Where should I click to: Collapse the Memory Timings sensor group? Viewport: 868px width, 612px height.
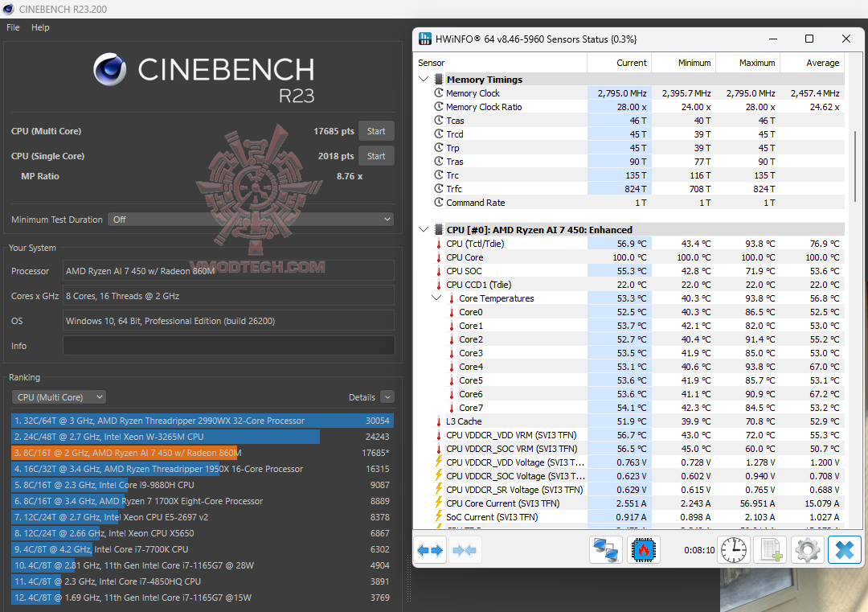point(424,79)
